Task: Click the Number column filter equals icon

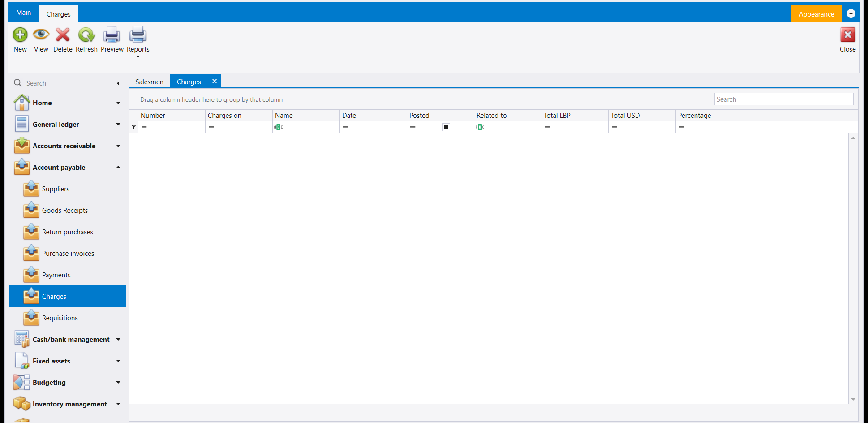Action: [144, 127]
